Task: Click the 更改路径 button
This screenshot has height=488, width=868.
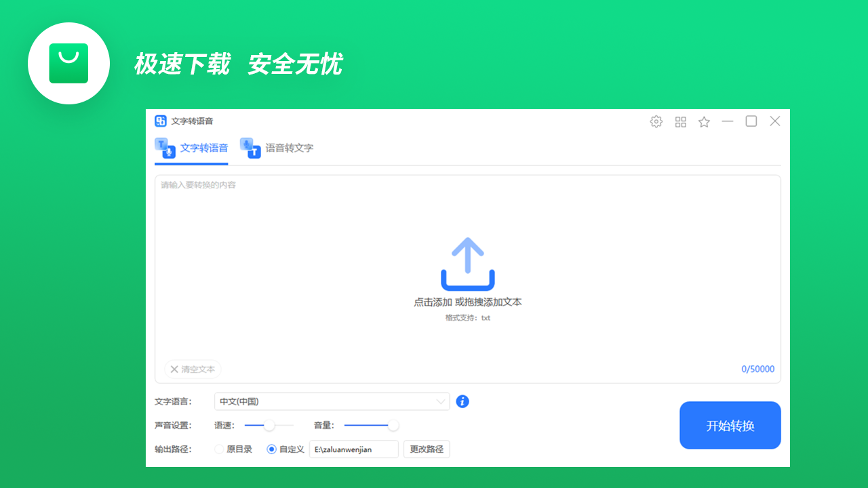Action: coord(427,449)
